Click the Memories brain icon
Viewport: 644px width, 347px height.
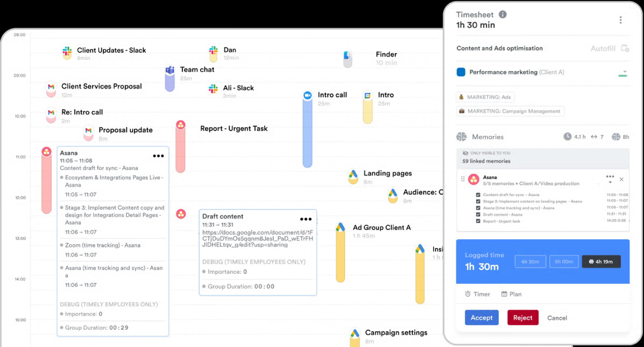pos(461,137)
